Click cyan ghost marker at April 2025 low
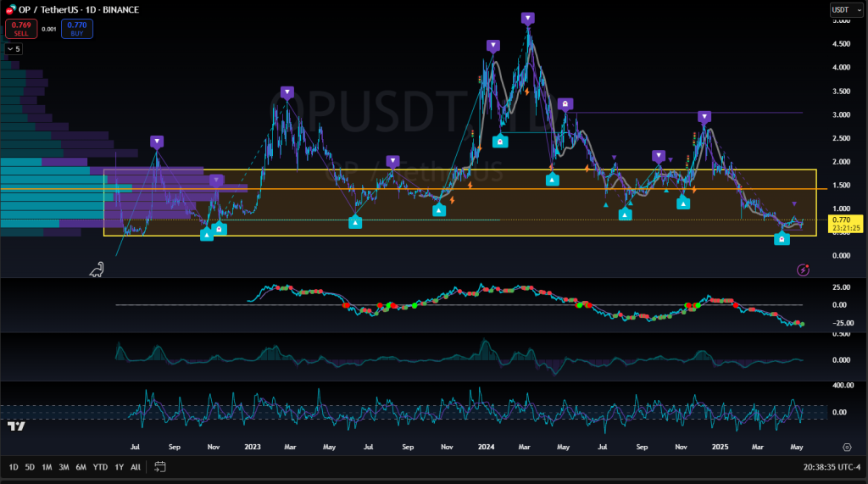 click(x=782, y=239)
